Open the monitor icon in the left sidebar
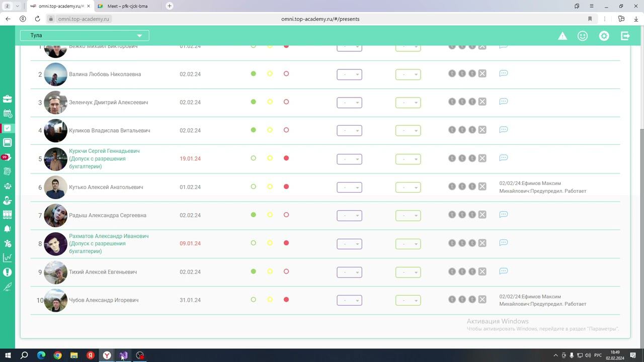This screenshot has height=362, width=644. tap(8, 143)
